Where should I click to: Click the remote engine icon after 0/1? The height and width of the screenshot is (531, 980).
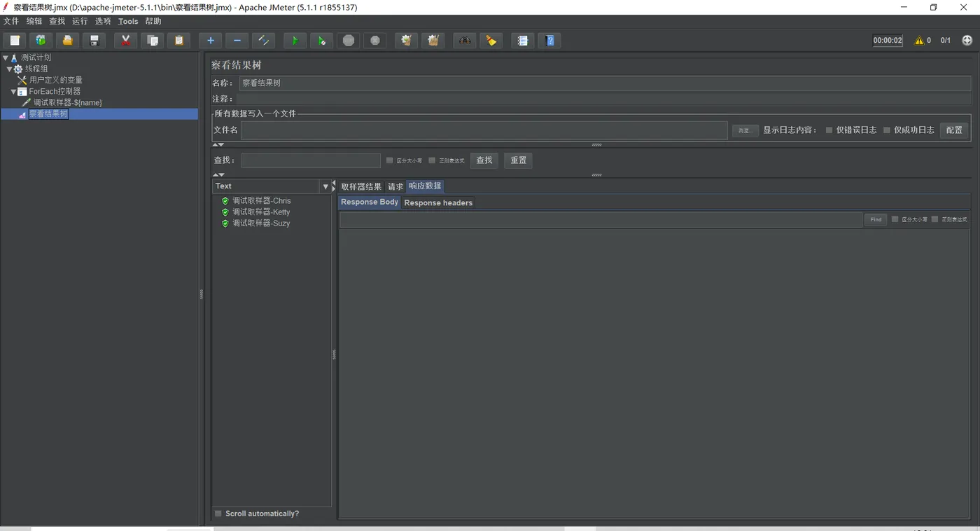967,41
